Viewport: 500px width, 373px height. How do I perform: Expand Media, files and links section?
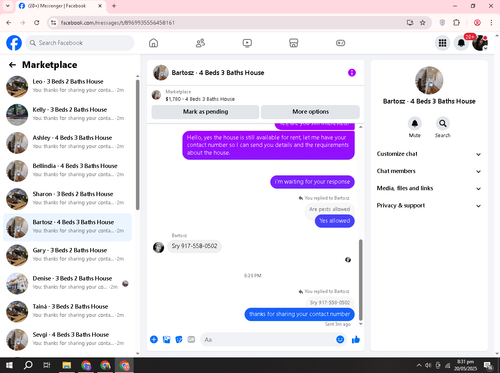pyautogui.click(x=429, y=188)
